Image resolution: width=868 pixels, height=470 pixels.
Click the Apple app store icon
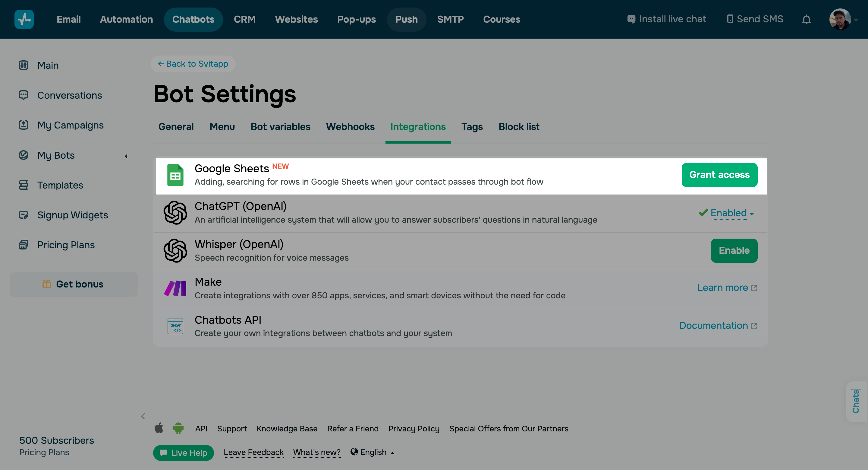[x=159, y=428]
